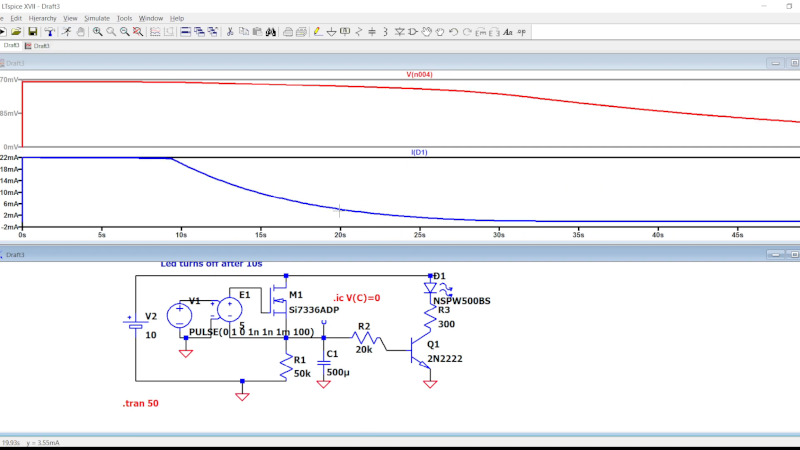Click the Run simulation icon
This screenshot has height=450, width=800.
coord(66,32)
